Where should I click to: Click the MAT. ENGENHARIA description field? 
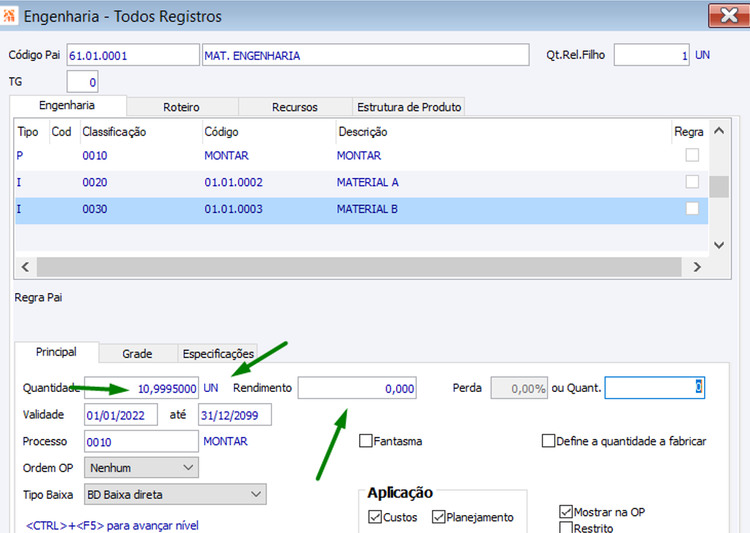click(x=365, y=55)
